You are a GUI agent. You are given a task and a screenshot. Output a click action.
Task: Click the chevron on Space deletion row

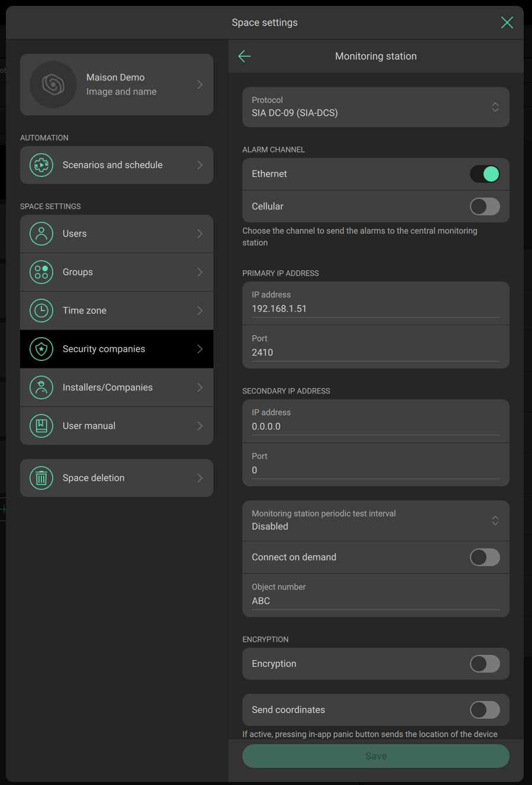200,478
